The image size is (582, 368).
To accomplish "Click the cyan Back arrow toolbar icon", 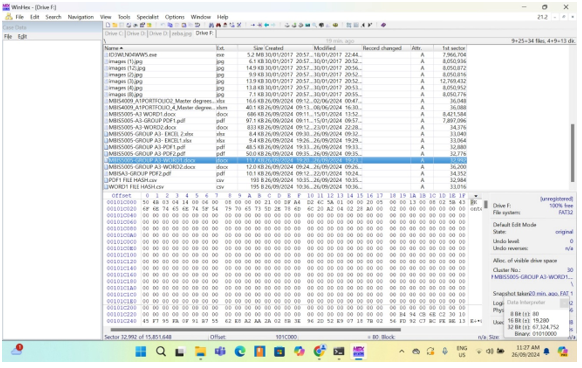I will tap(267, 25).
